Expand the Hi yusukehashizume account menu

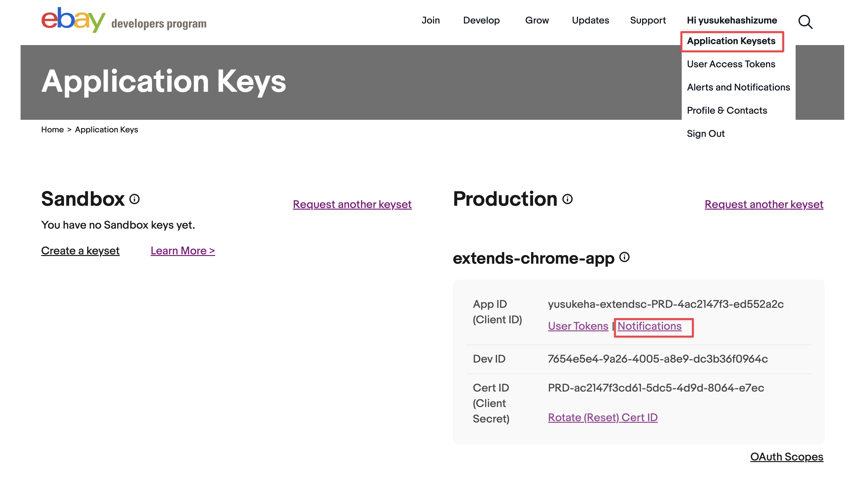pos(732,20)
